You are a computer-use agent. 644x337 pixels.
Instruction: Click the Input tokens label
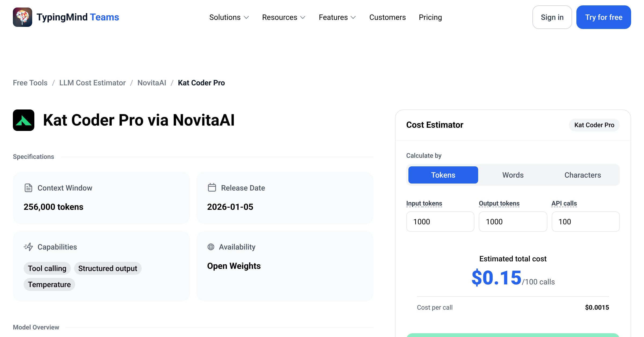point(424,203)
